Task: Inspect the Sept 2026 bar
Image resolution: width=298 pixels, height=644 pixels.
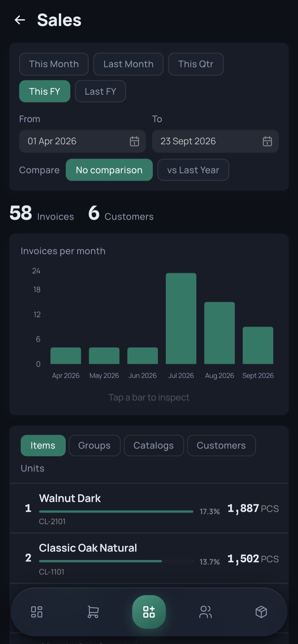Action: [258, 345]
